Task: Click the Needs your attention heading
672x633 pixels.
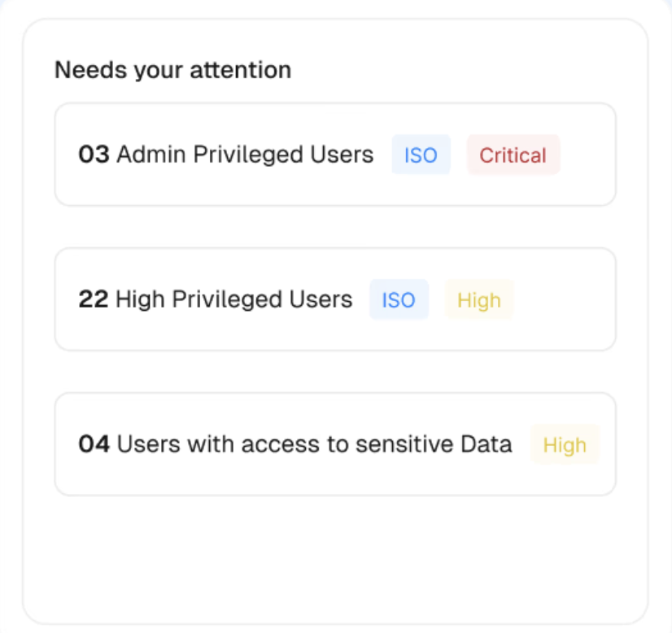Action: point(172,70)
